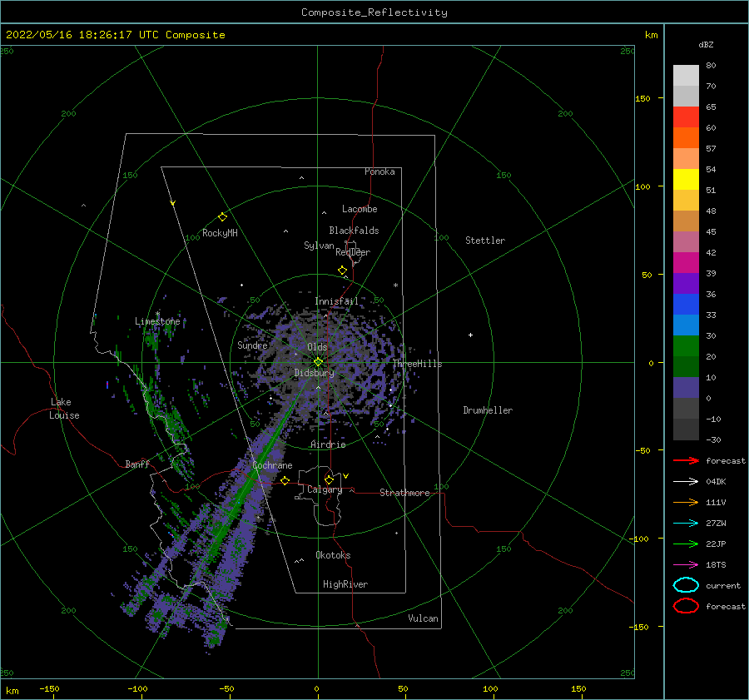Click the white 04DK arrow icon
This screenshot has width=749, height=700.
point(686,482)
